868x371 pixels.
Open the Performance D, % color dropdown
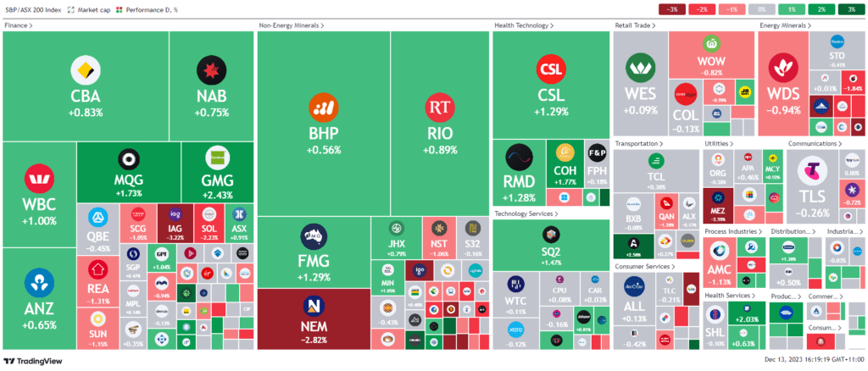[147, 9]
